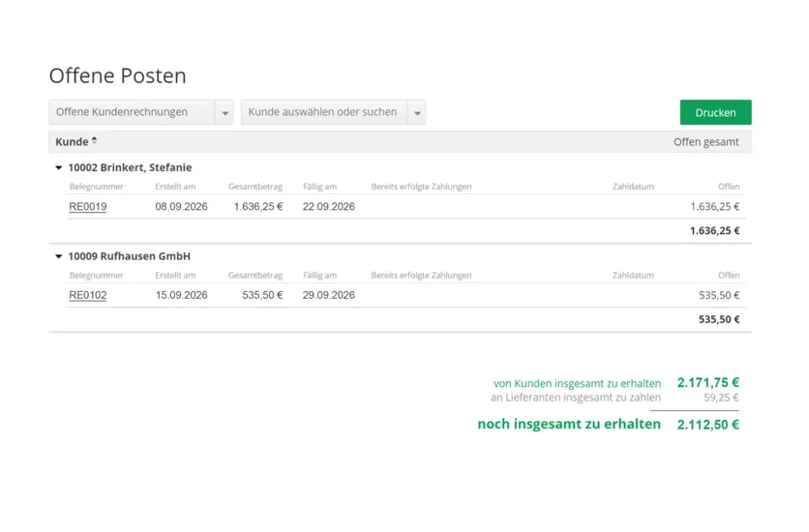Click the 2.171,75 € customer total
809x532 pixels.
[707, 382]
